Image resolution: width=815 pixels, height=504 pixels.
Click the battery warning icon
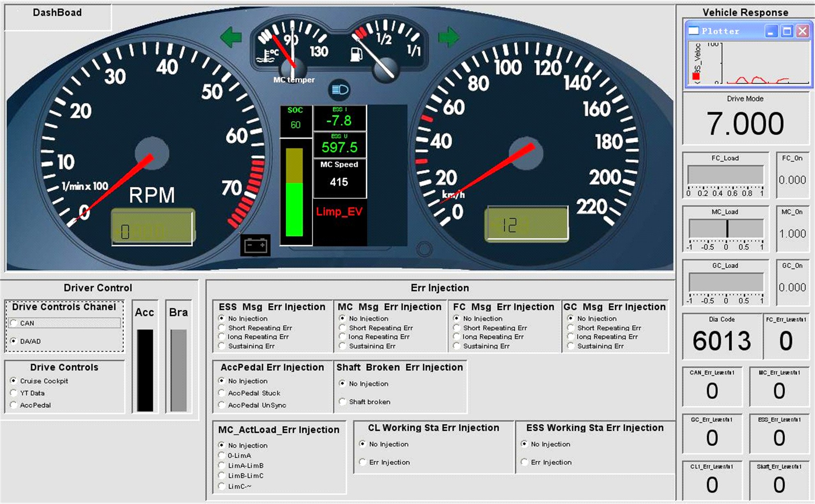(255, 245)
